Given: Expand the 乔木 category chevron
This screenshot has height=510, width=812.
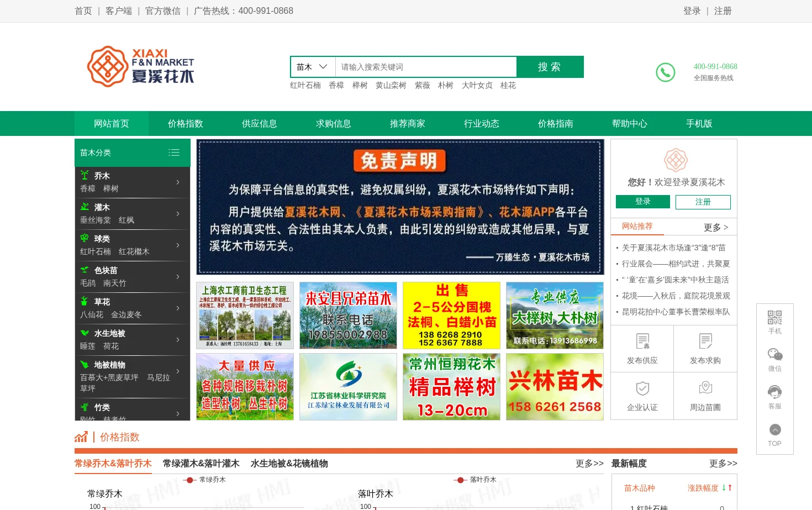Looking at the screenshot, I should pos(178,182).
